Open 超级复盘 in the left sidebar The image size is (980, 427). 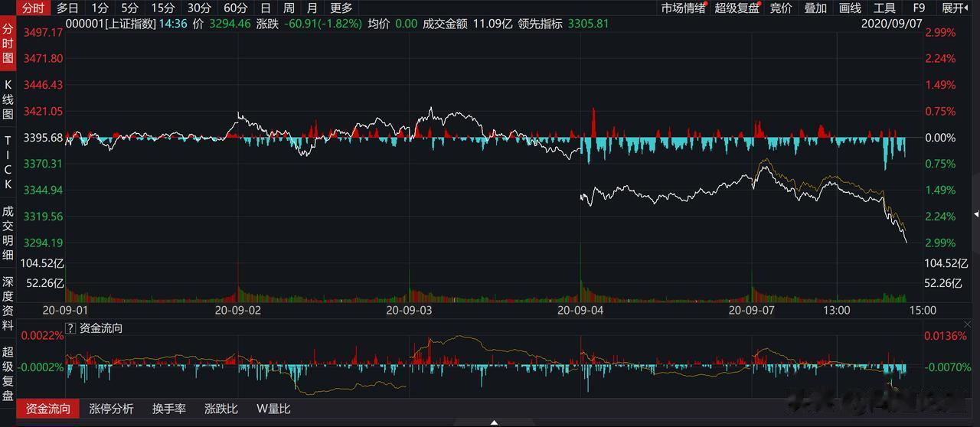(8, 373)
